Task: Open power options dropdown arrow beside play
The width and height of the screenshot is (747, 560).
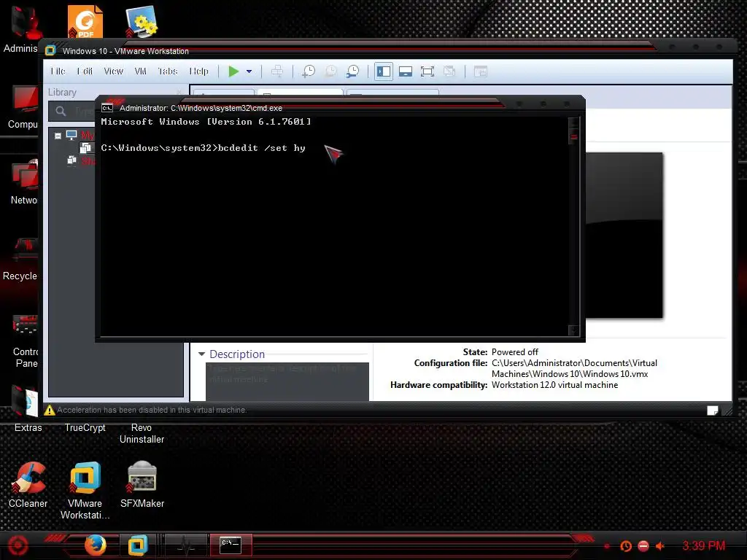Action: click(x=249, y=71)
